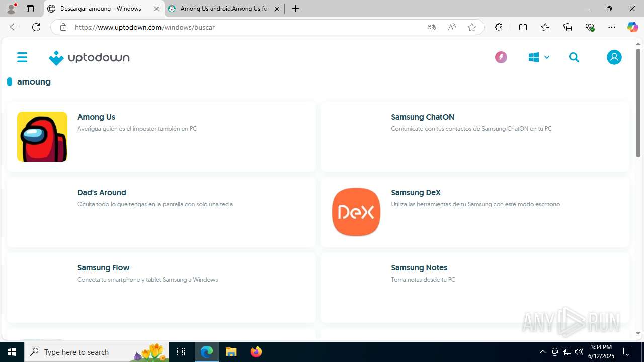Add this page to favorites star
Screen dimensions: 644x362
pyautogui.click(x=472, y=27)
